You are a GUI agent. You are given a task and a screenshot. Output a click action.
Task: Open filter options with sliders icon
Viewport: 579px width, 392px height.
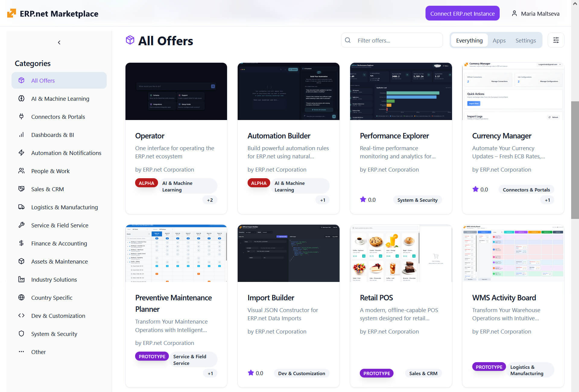[x=556, y=40]
